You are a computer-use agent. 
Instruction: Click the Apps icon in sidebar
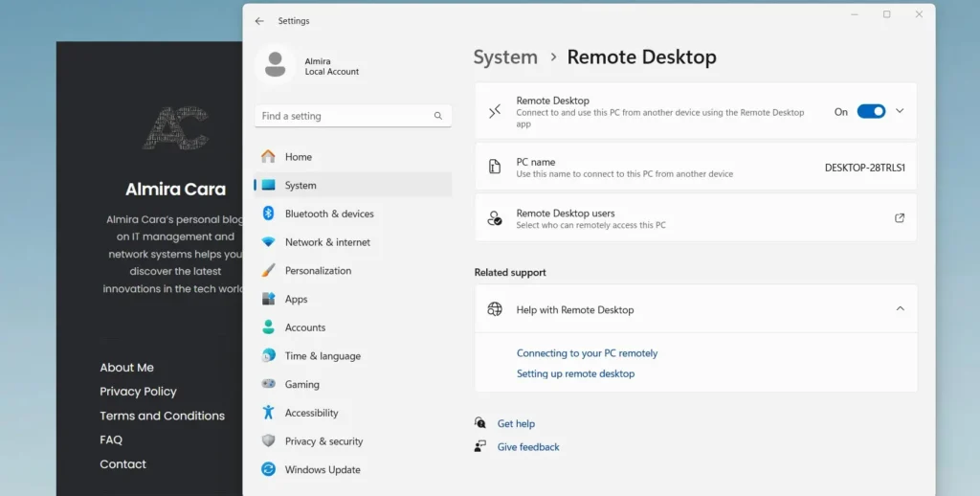[x=268, y=299]
